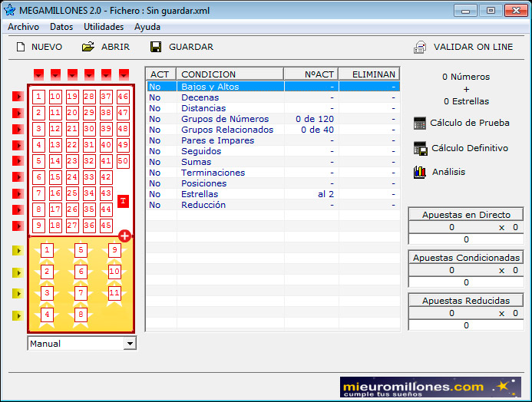Click the NºACT column header
This screenshot has width=532, height=402.
[x=311, y=74]
